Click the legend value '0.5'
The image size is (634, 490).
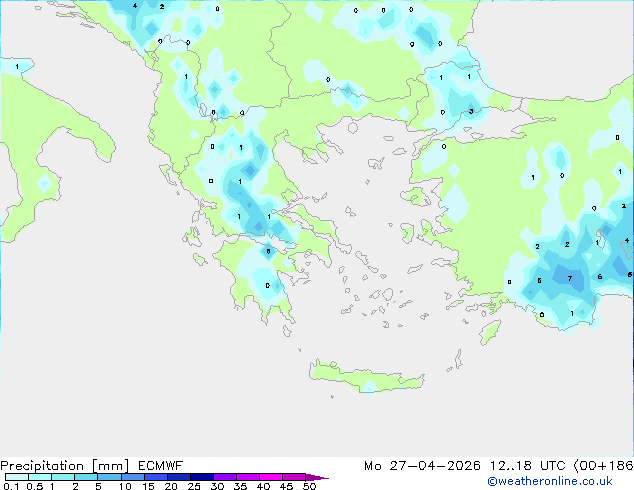(35, 486)
